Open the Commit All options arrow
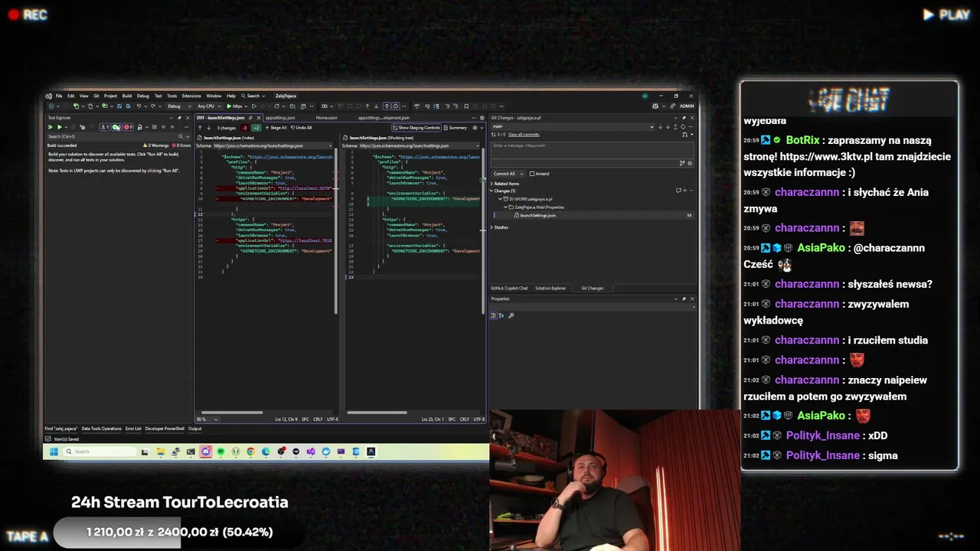Viewport: 980px width, 551px height. 521,174
